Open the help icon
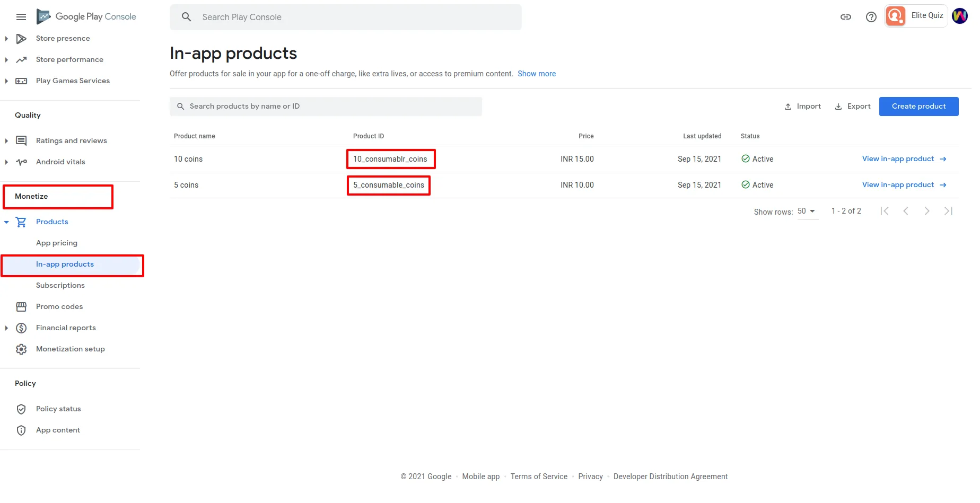Viewport: 980px width, 503px height. 871,16
